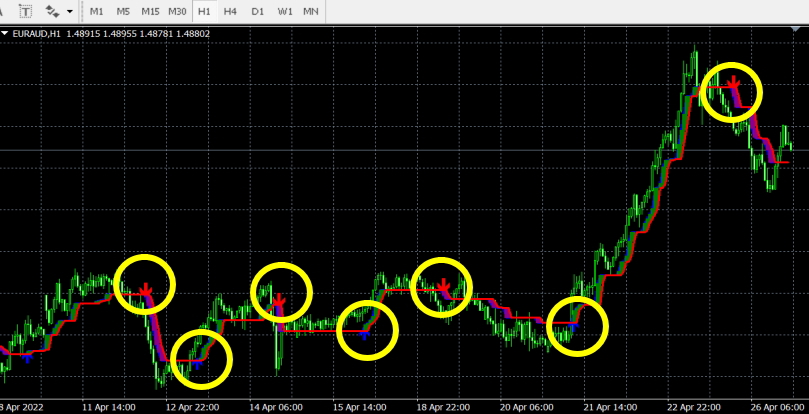Click the chart shift marker at top right
Viewport: 809px width, 414px height.
pos(796,29)
